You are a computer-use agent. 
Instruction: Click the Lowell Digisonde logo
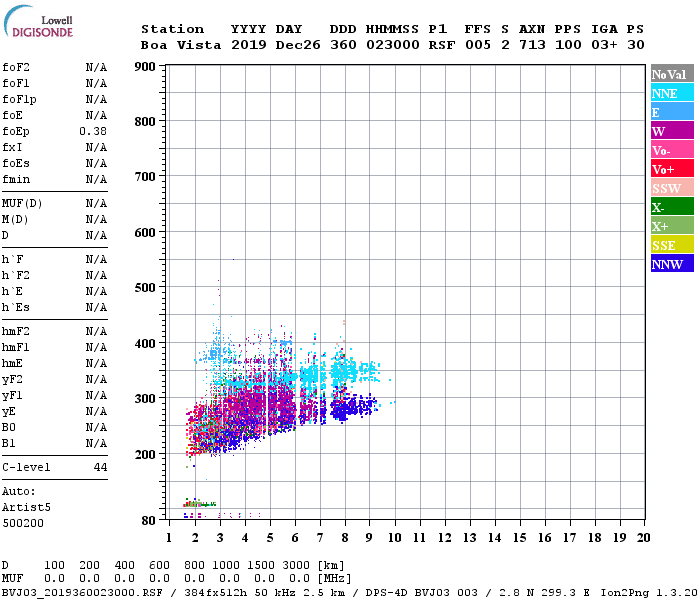[x=38, y=22]
